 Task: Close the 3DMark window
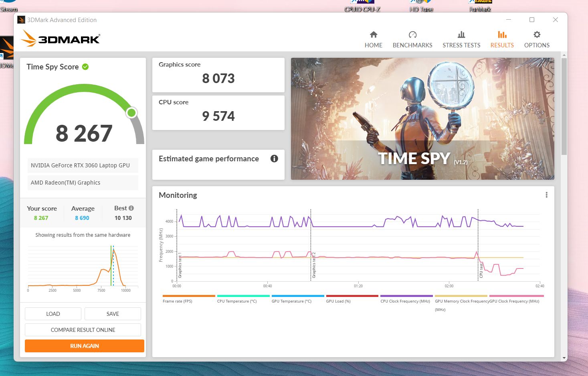[556, 20]
